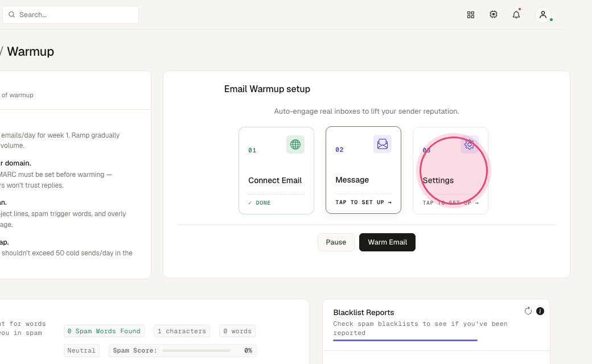The image size is (592, 364).
Task: Click the step number 02 label
Action: [x=339, y=150]
